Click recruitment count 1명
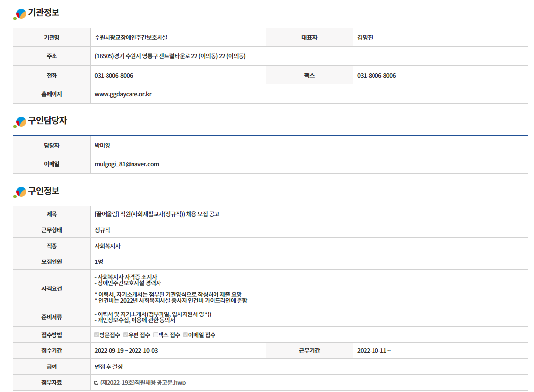This screenshot has width=534, height=392. coord(99,261)
